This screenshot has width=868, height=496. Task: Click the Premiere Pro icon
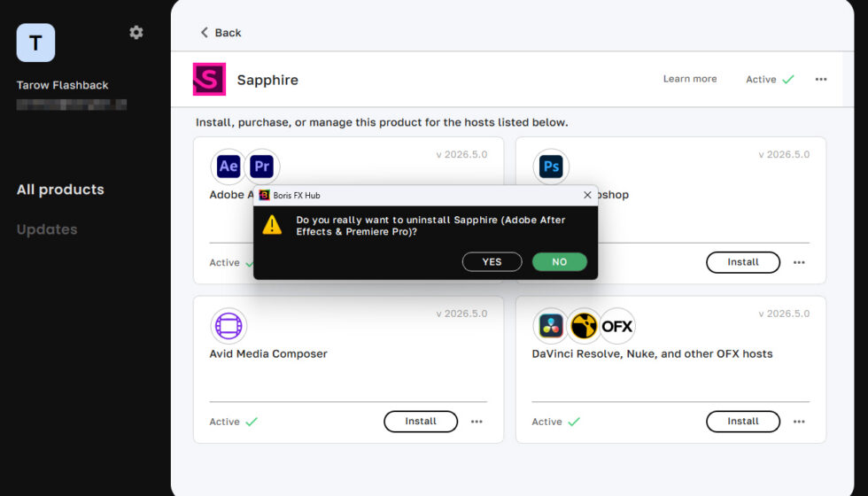[x=262, y=167]
